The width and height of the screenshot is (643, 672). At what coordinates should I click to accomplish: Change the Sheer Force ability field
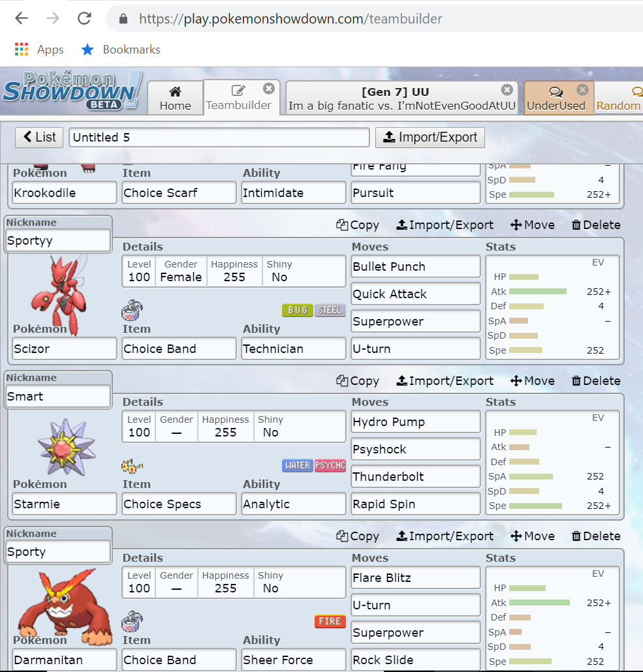293,660
